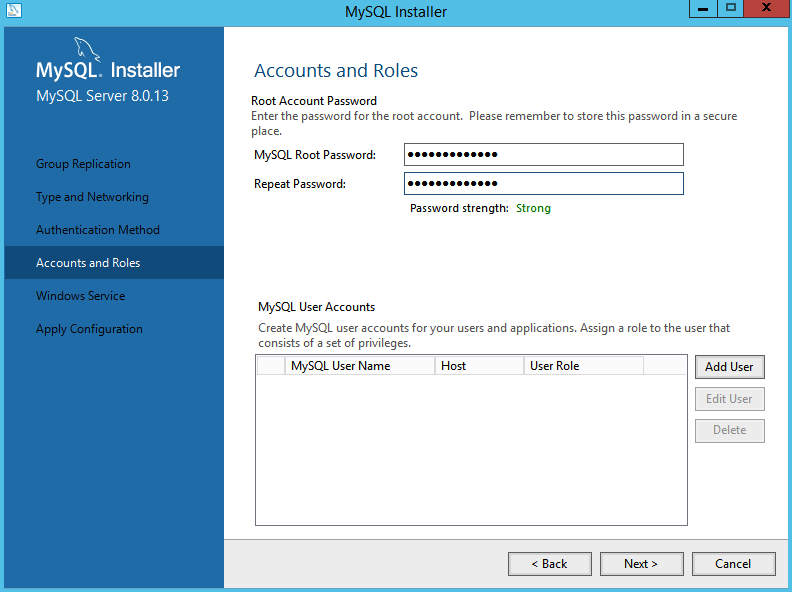Open the Windows Service step

(80, 296)
